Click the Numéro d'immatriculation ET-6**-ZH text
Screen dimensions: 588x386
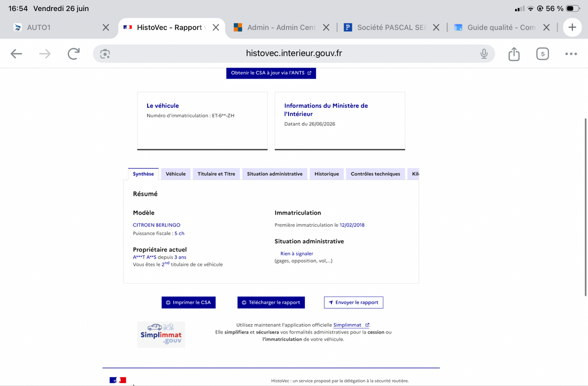point(191,116)
